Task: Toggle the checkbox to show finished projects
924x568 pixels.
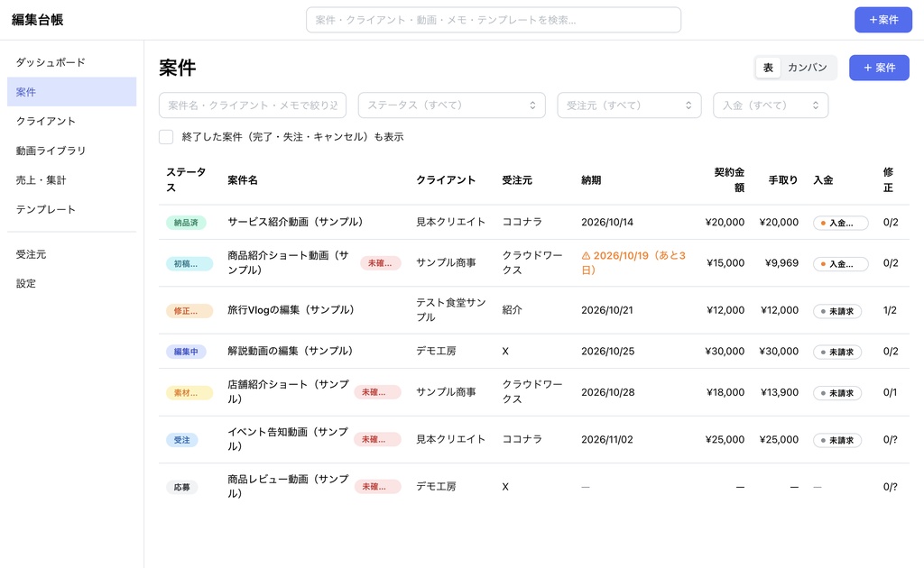Action: pyautogui.click(x=166, y=137)
